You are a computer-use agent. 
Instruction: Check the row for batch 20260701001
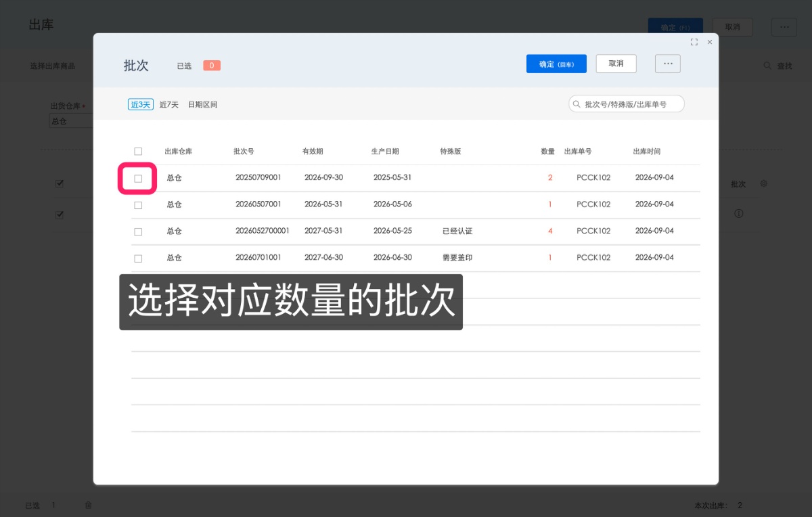point(138,258)
